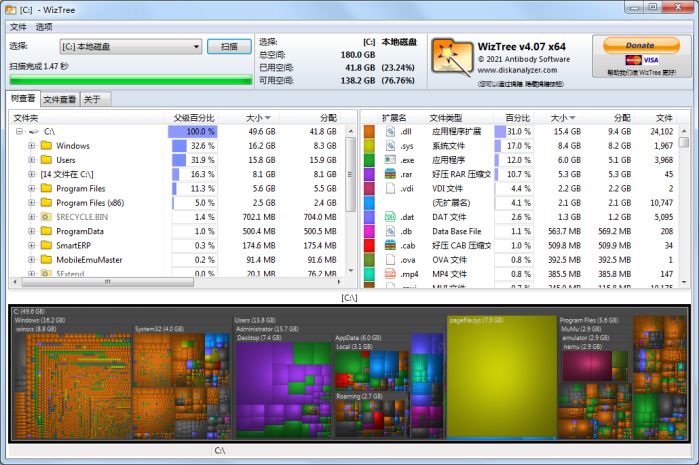The width and height of the screenshot is (699, 465).
Task: Click the 15.8 GB size of Users
Action: (262, 160)
